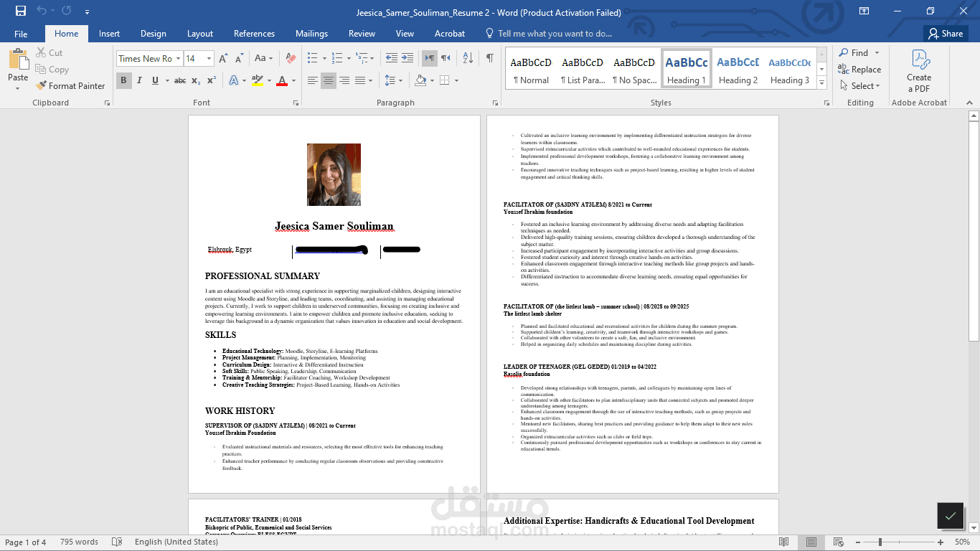Open the font size dropdown
The height and width of the screenshot is (551, 980).
(x=209, y=59)
